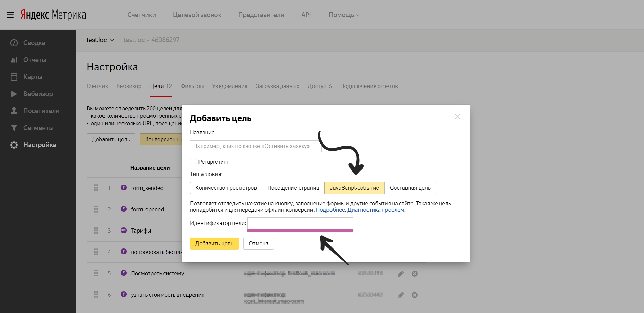The width and height of the screenshot is (644, 313).
Task: Grab the drag handle of form_sended row
Action: tap(96, 188)
